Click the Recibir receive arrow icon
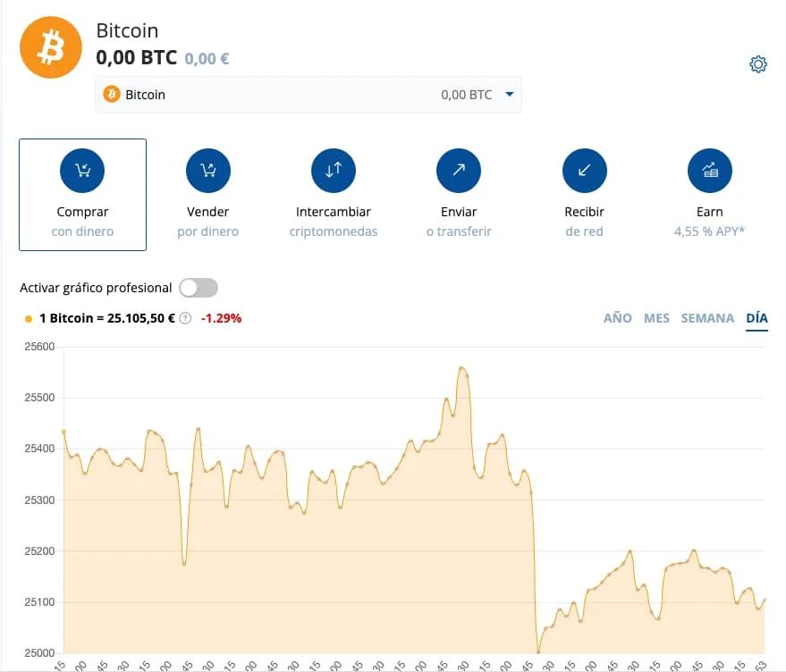Image resolution: width=786 pixels, height=672 pixels. [585, 171]
